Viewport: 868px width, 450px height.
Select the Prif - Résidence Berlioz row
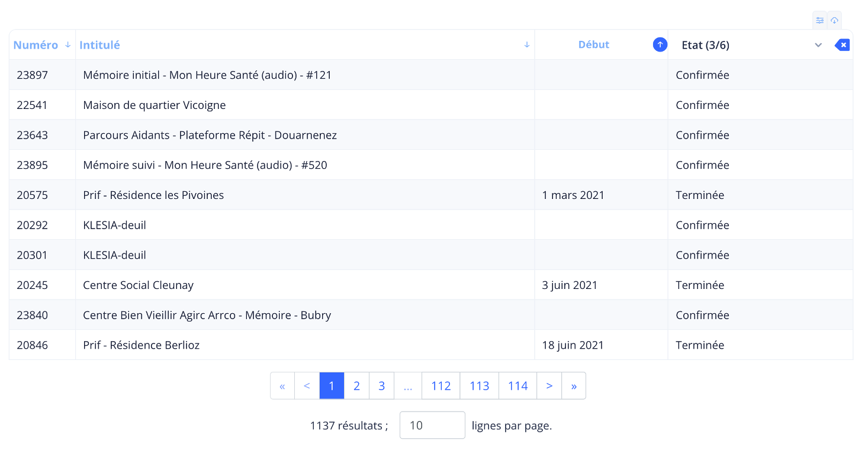click(141, 345)
